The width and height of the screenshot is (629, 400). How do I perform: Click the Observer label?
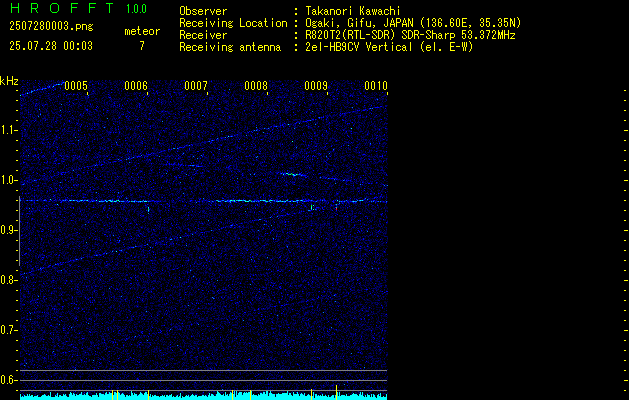click(203, 11)
